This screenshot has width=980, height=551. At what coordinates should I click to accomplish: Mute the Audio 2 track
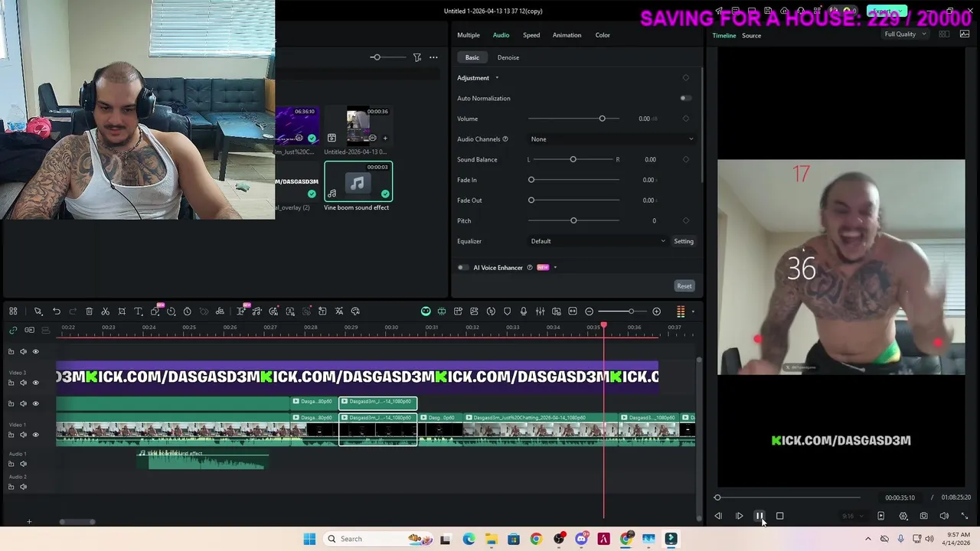point(23,487)
